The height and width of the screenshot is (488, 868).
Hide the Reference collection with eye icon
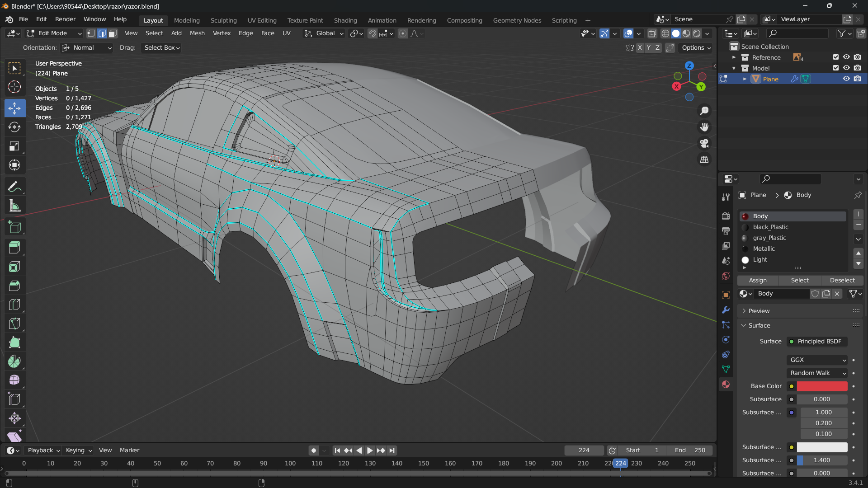846,57
